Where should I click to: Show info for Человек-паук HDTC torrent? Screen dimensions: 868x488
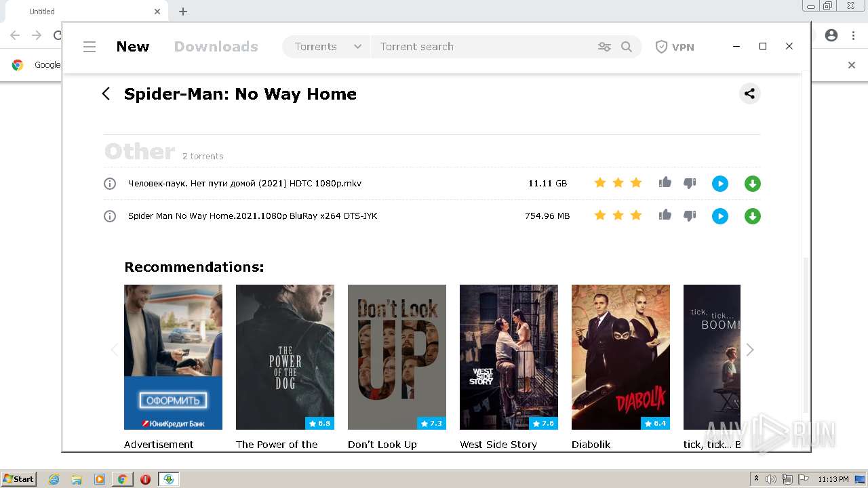pos(110,184)
